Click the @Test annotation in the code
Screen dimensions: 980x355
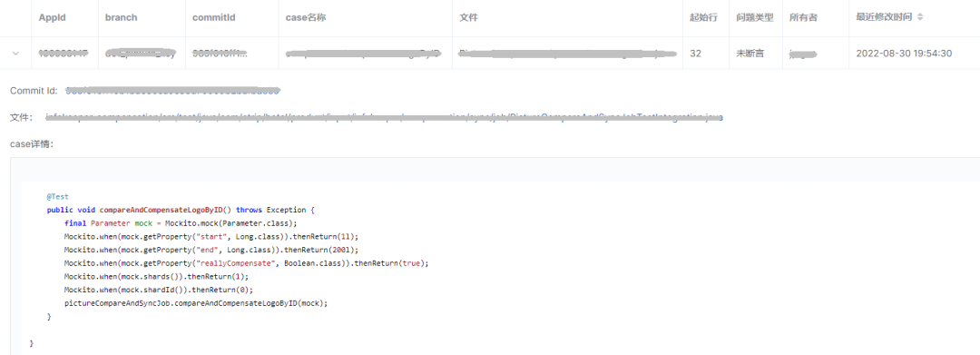pos(57,196)
